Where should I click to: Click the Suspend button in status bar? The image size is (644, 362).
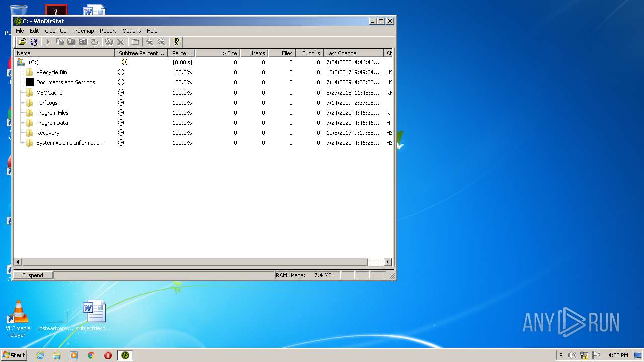coord(33,275)
